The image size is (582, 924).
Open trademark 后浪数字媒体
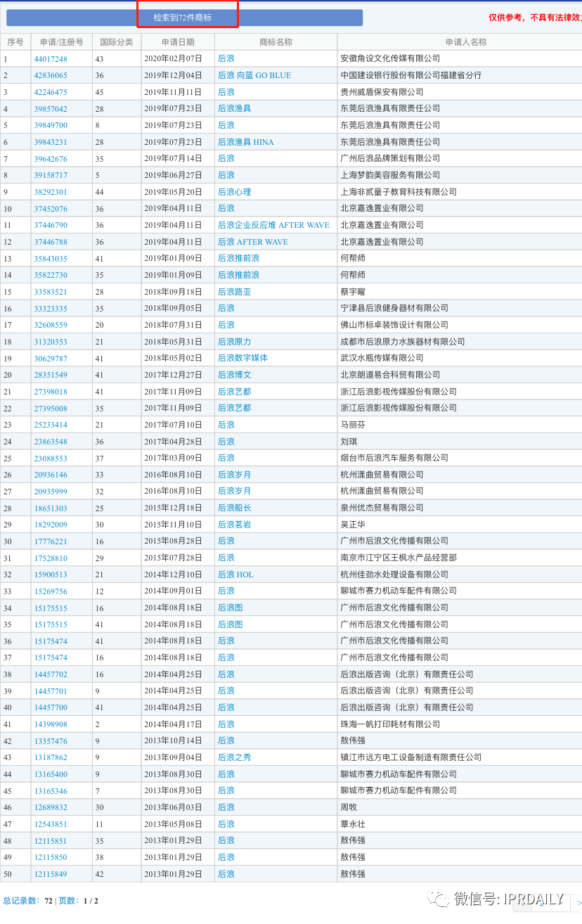click(242, 359)
